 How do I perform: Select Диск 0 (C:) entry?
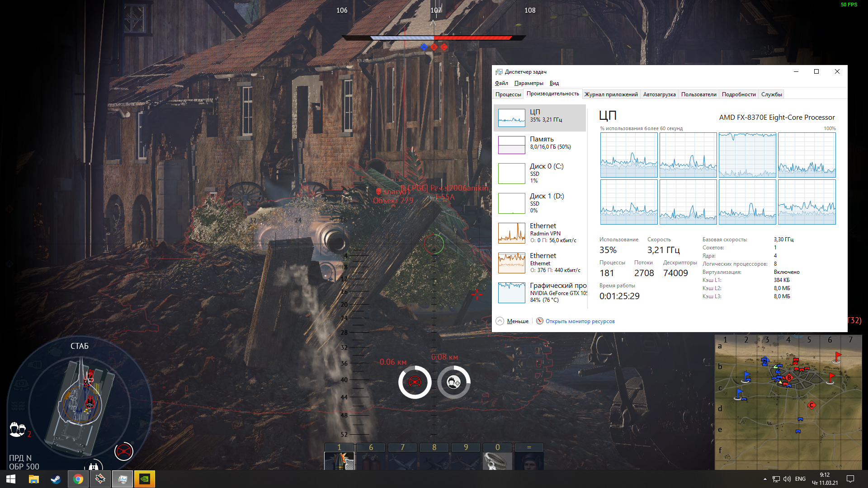pos(540,173)
